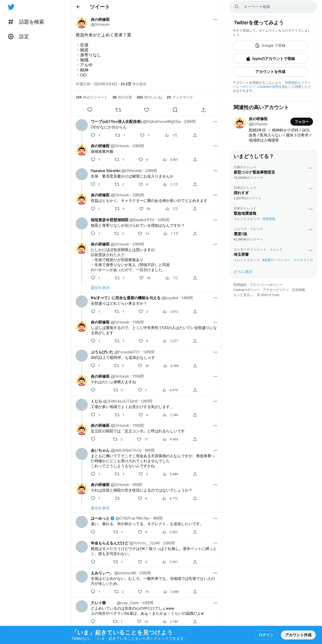The height and width of the screenshot is (644, 322).
Task: Click the ログイン button in the bottom banner
Action: coord(266,635)
